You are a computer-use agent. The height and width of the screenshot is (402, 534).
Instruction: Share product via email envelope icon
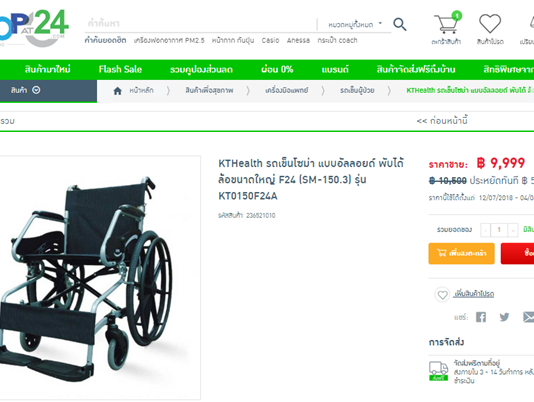[528, 317]
